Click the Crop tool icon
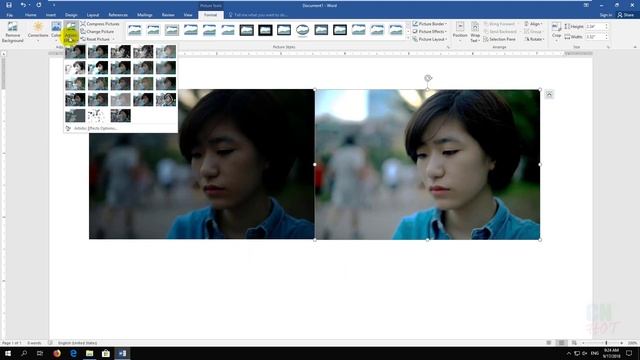 [556, 28]
